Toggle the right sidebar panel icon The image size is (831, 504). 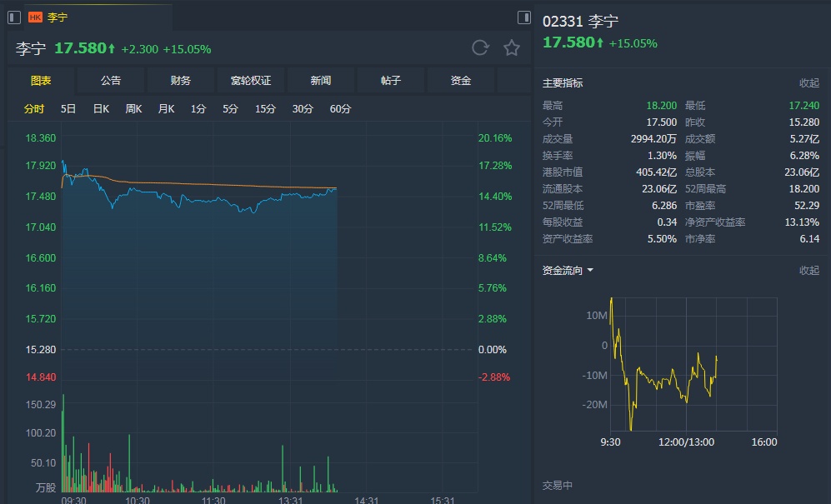click(x=524, y=17)
